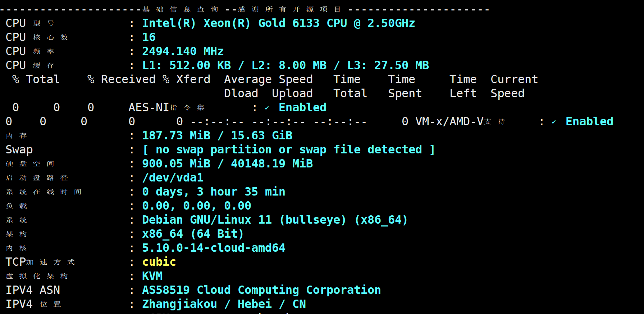644x314 pixels.
Task: Click the boot disk path /dev/vda1
Action: 173,178
